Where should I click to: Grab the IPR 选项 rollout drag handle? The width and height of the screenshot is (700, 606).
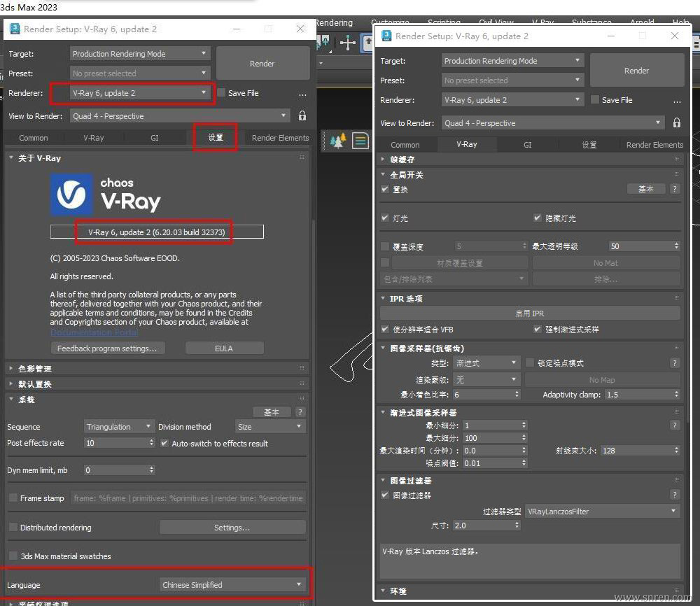pos(677,298)
